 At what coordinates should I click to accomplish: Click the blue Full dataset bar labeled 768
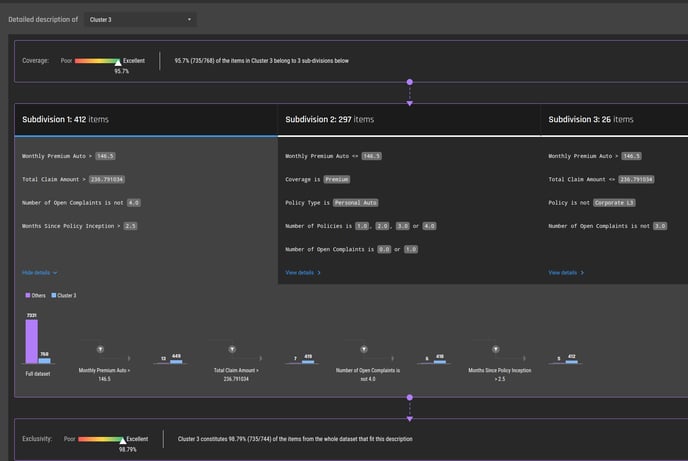[x=44, y=361]
